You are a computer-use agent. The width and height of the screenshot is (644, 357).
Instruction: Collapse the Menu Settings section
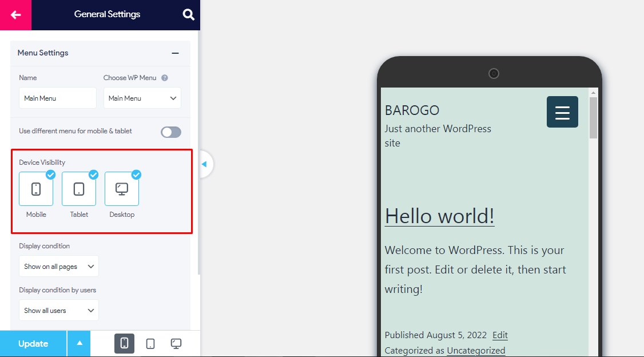[x=176, y=53]
